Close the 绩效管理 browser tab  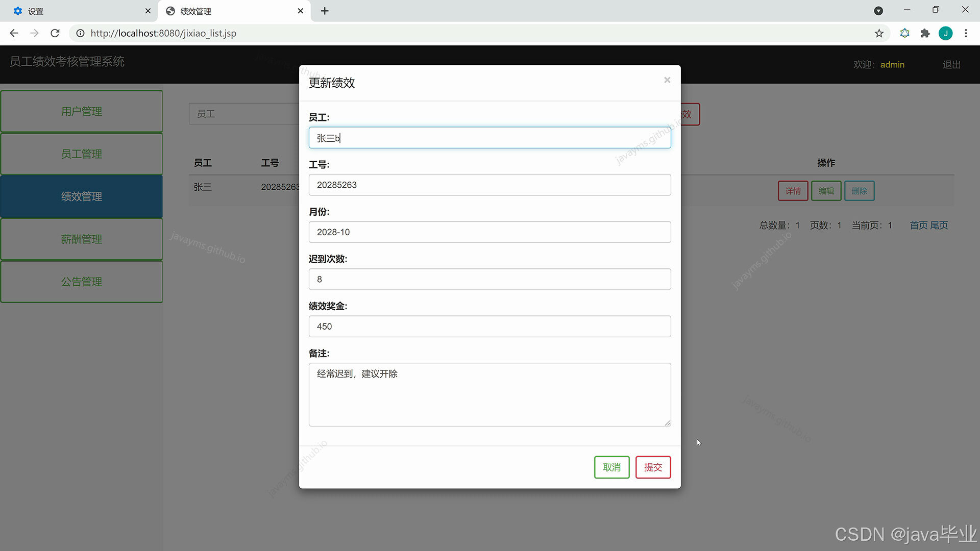301,11
